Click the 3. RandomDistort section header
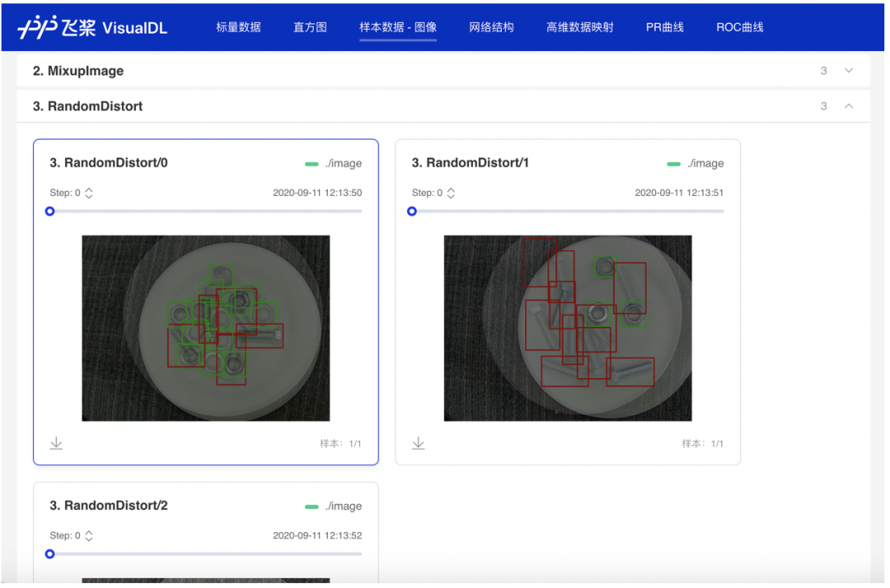The width and height of the screenshot is (890, 588). pyautogui.click(x=443, y=106)
